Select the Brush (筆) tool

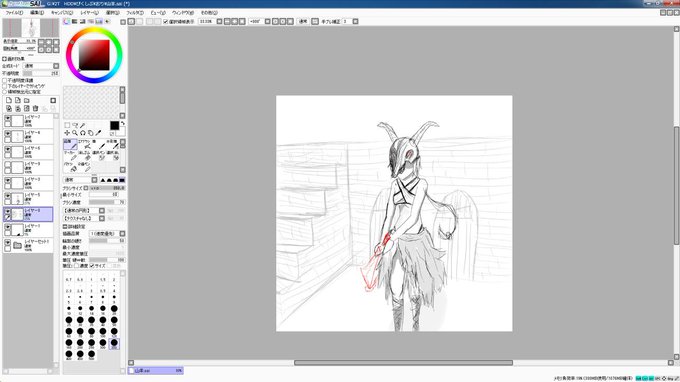coord(98,144)
